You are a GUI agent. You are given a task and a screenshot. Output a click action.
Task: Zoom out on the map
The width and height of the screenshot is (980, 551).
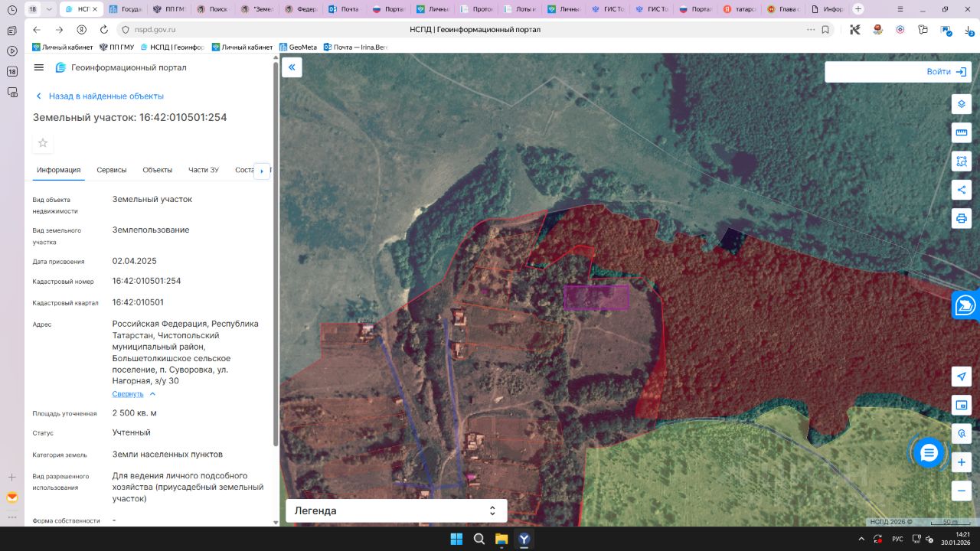[962, 491]
